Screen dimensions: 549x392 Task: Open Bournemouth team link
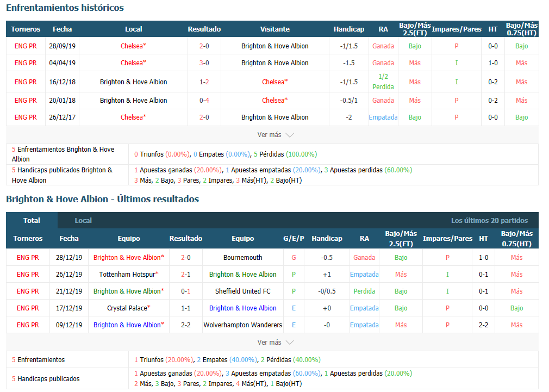pos(242,258)
